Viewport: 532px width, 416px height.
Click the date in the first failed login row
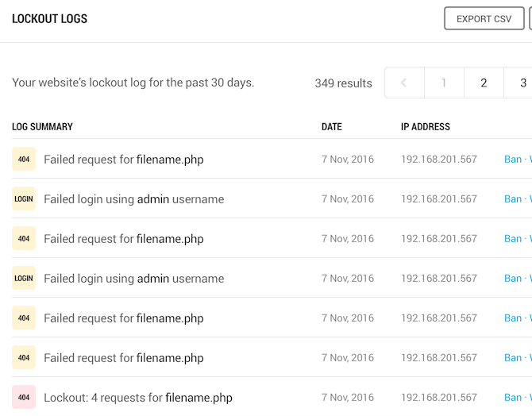(348, 198)
